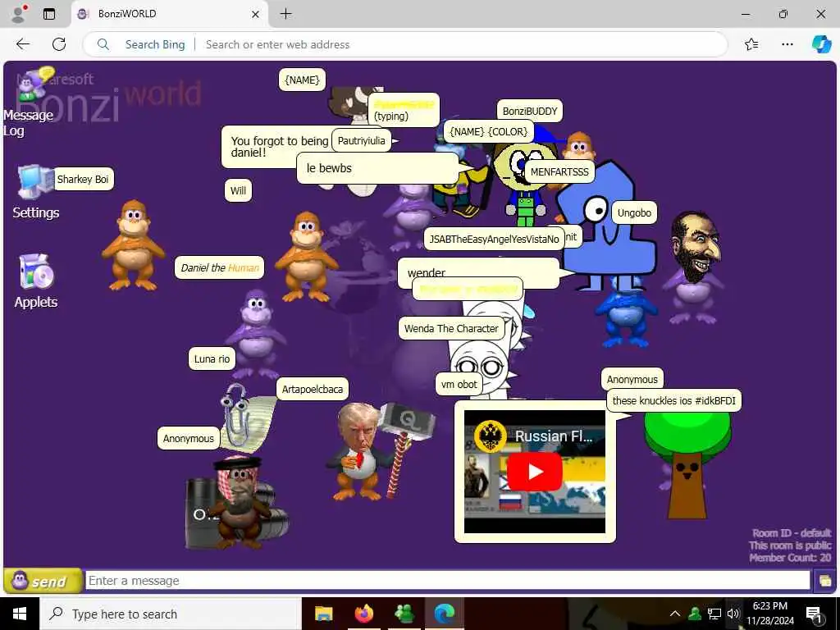Click the green tree character
The width and height of the screenshot is (840, 630).
point(687,463)
